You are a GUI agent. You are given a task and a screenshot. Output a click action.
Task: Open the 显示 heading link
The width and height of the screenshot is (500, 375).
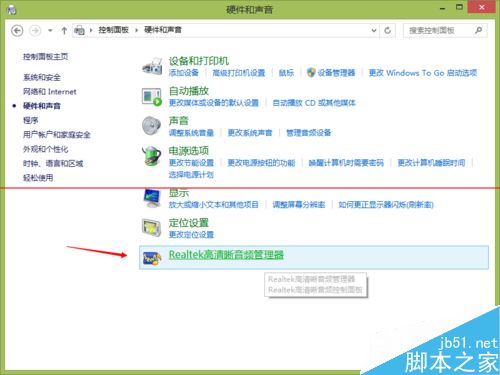179,193
